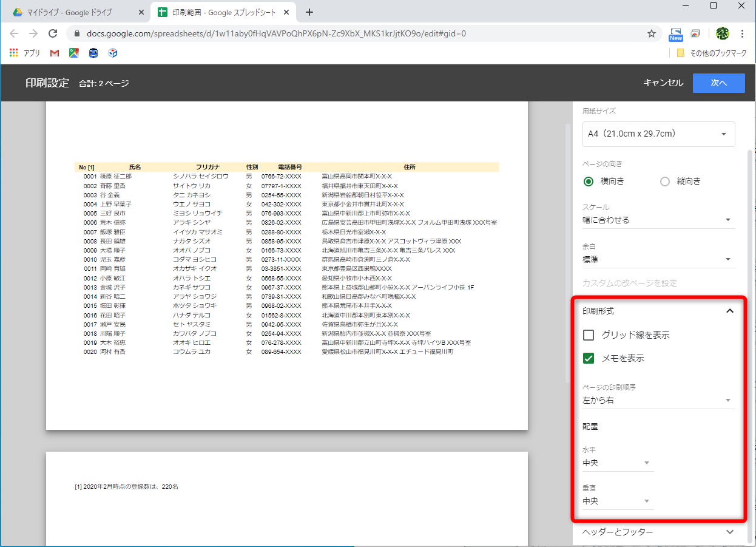Close the Google Drive tab
The height and width of the screenshot is (547, 756).
pyautogui.click(x=141, y=12)
